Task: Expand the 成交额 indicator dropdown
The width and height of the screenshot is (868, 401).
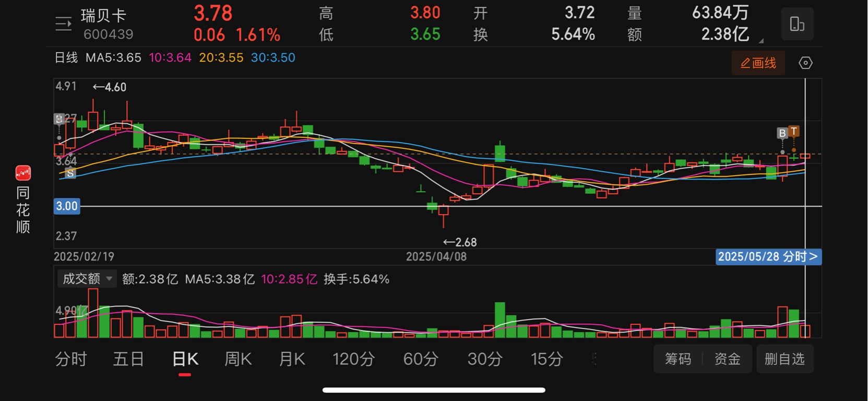Action: click(86, 279)
